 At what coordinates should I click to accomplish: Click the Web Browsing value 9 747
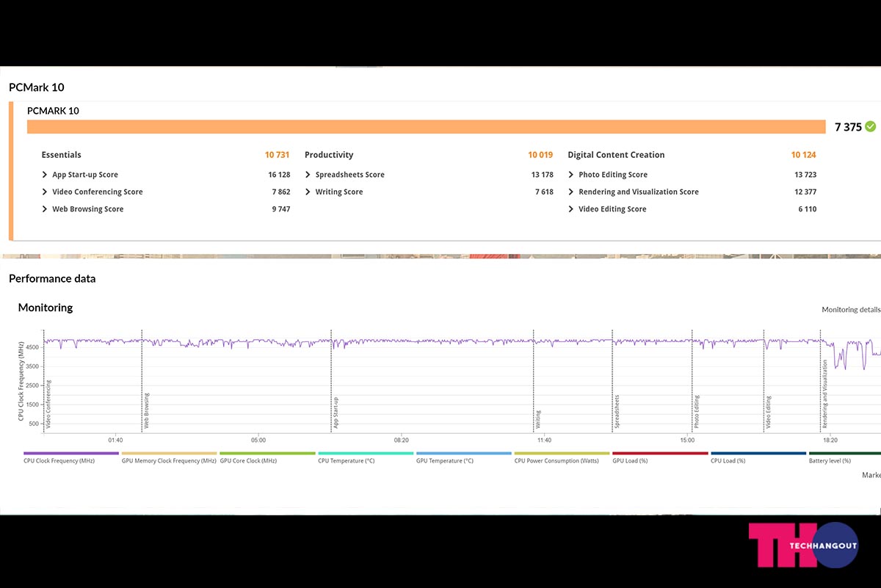click(281, 209)
